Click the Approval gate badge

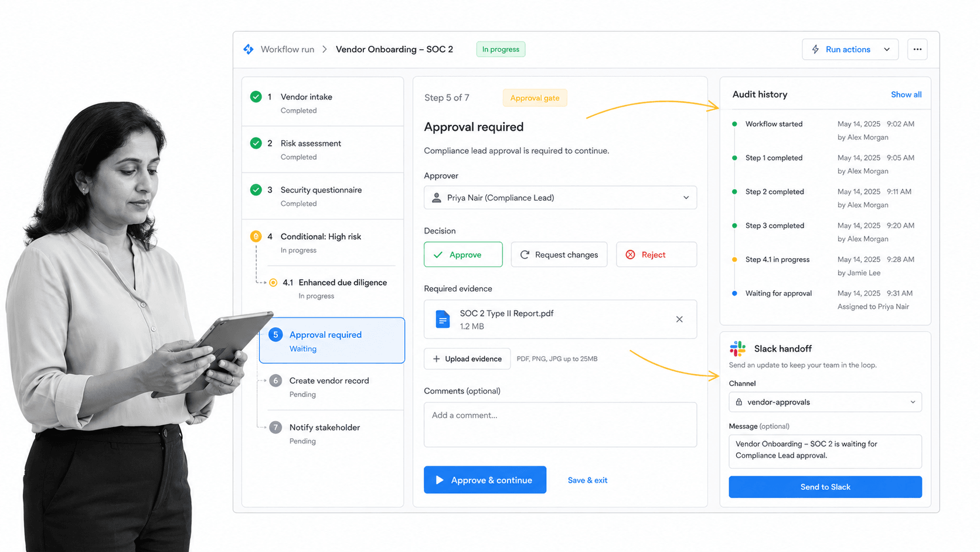click(x=535, y=98)
